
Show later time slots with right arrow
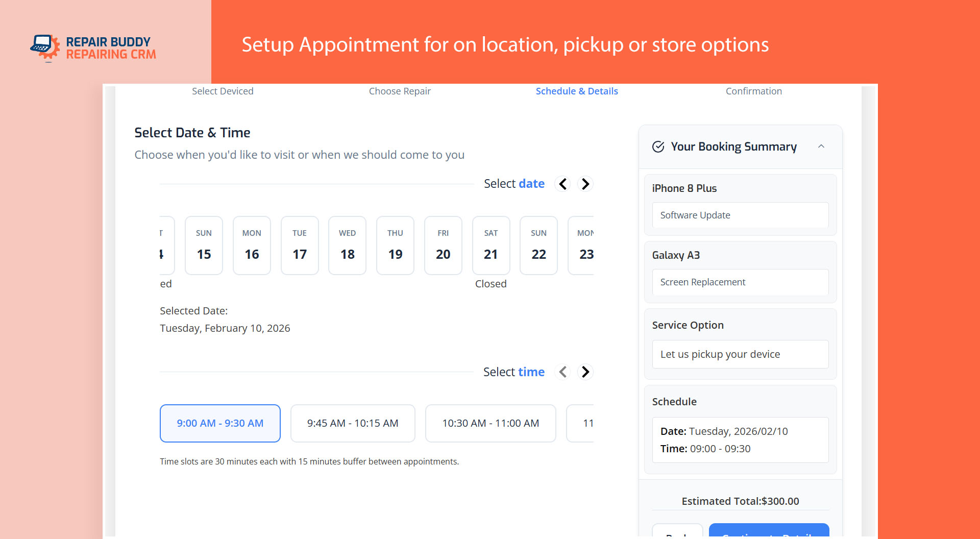point(585,372)
